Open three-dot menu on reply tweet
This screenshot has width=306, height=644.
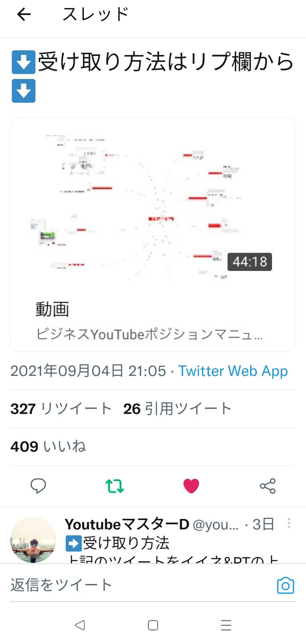tap(289, 523)
